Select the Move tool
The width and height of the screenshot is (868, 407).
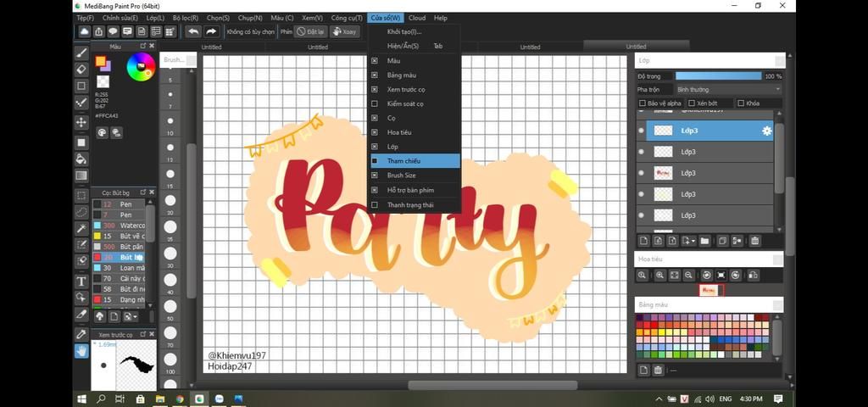(81, 122)
